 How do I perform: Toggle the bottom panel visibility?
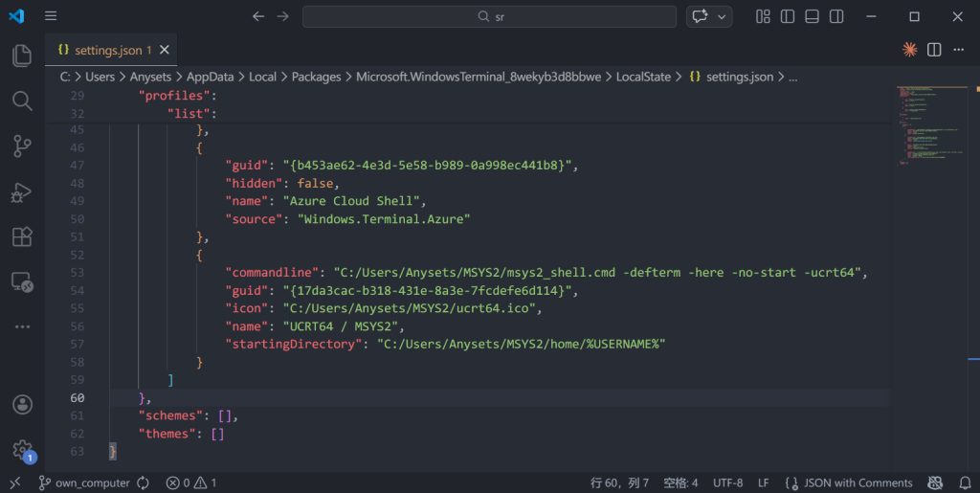813,16
